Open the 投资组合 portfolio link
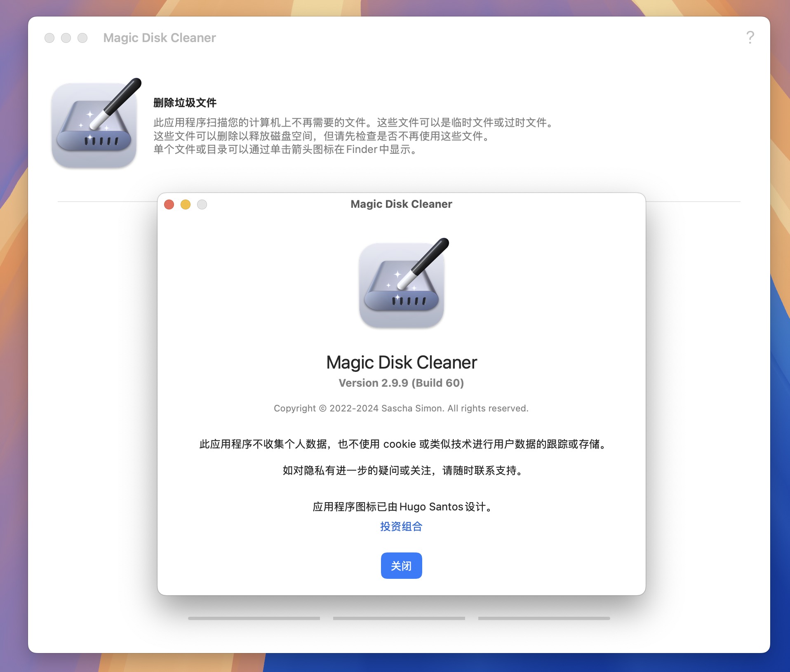Screen dimensions: 790x672 coord(401,526)
